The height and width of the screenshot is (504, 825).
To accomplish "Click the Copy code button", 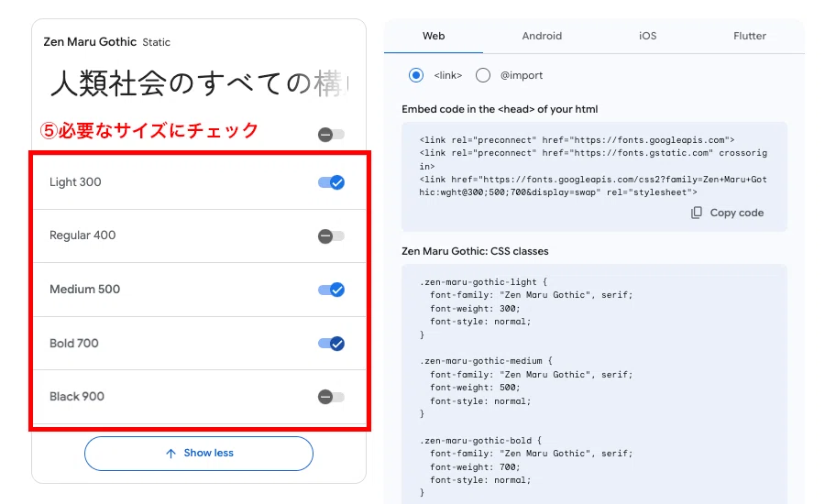I will click(727, 213).
